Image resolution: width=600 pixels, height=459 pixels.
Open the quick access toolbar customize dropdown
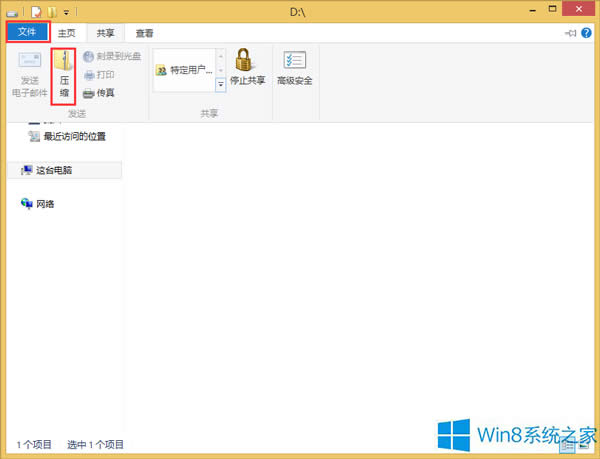[66, 11]
